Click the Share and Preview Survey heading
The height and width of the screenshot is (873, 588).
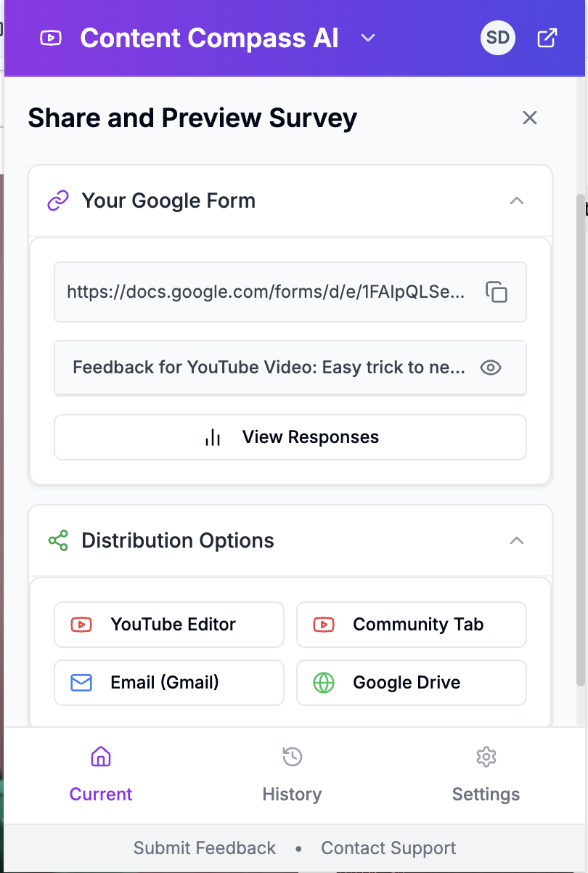click(192, 118)
